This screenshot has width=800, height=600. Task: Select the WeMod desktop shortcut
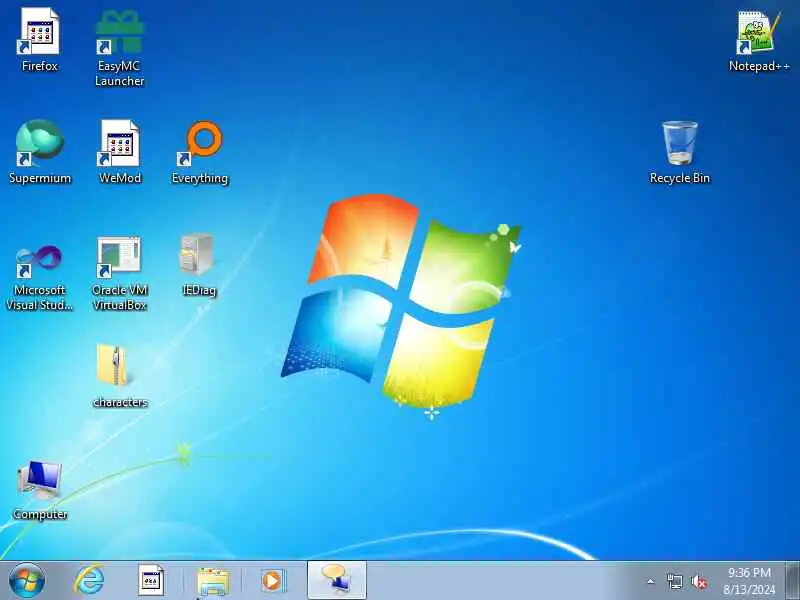coord(119,152)
